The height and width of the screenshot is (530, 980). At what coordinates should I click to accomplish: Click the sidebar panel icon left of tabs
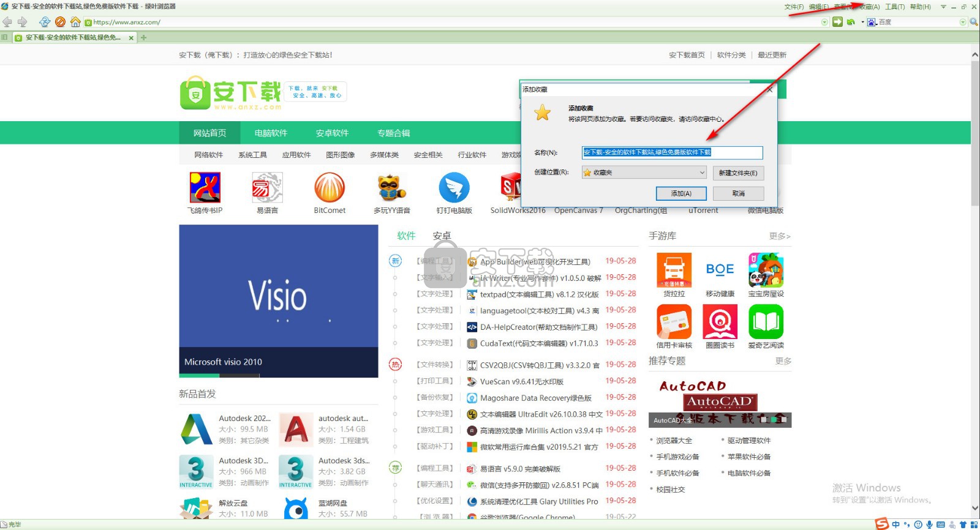[x=5, y=37]
